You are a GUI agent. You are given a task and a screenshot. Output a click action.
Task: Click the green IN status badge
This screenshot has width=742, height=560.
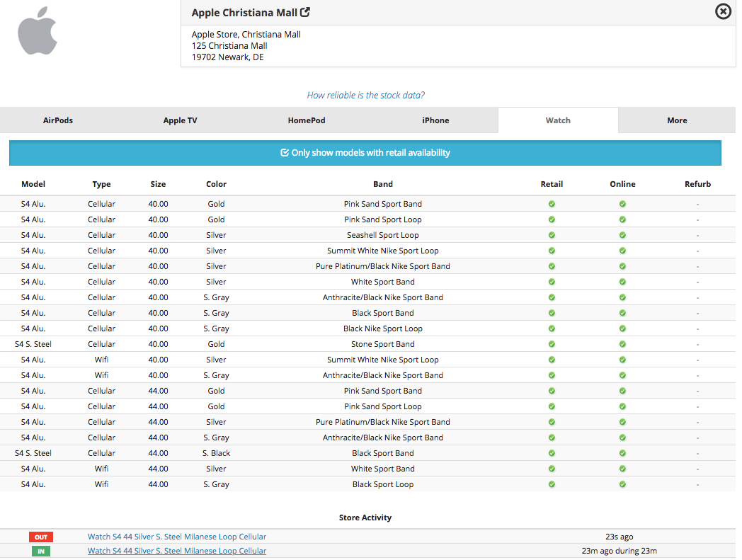point(41,552)
